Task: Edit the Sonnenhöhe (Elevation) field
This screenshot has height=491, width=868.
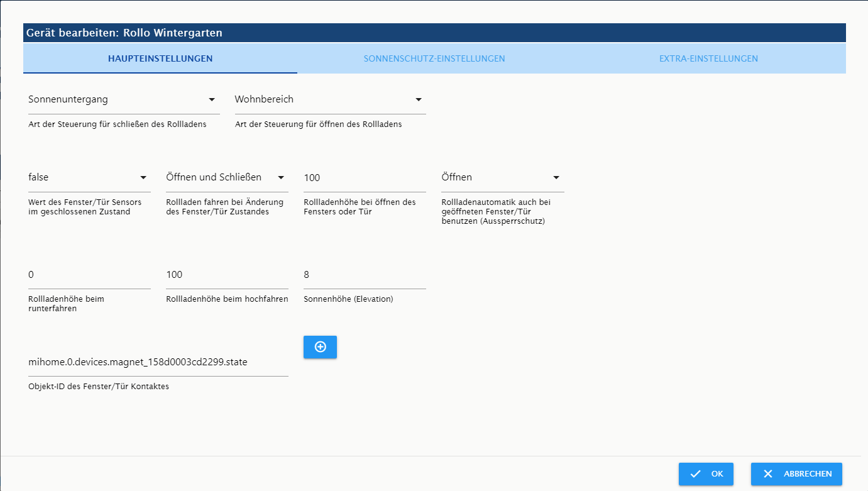Action: (x=365, y=275)
